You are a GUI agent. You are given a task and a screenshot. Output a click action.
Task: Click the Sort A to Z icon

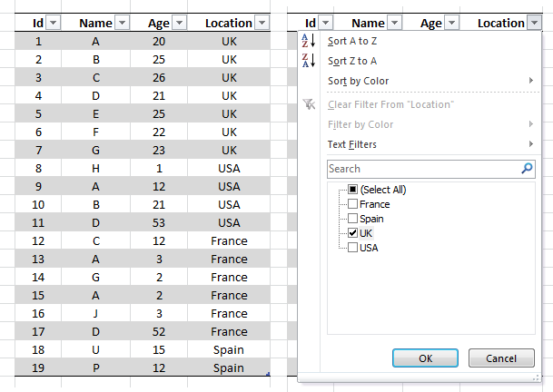point(308,41)
